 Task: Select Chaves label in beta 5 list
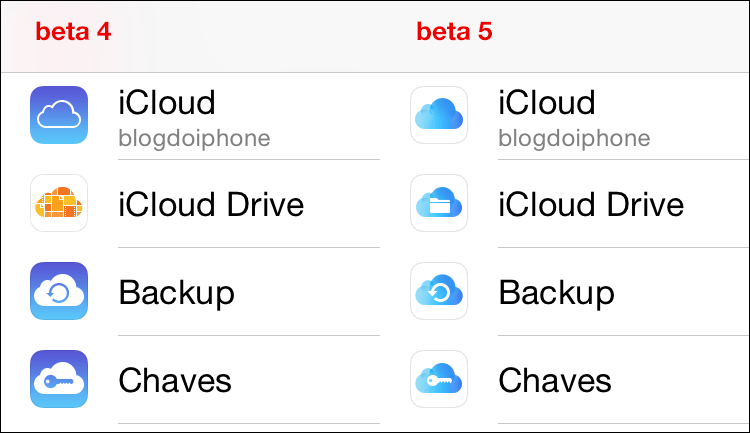pyautogui.click(x=555, y=381)
